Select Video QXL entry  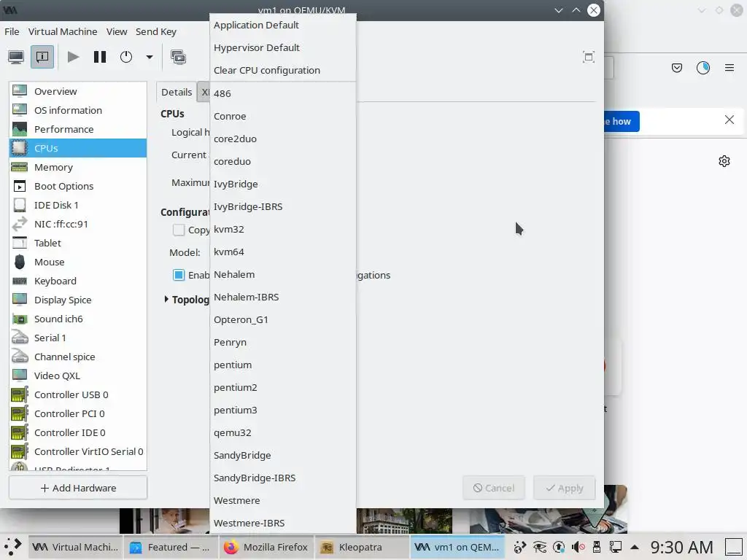78,376
